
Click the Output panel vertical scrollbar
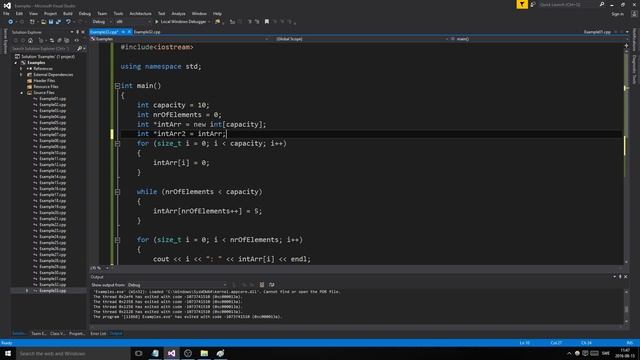[x=626, y=307]
